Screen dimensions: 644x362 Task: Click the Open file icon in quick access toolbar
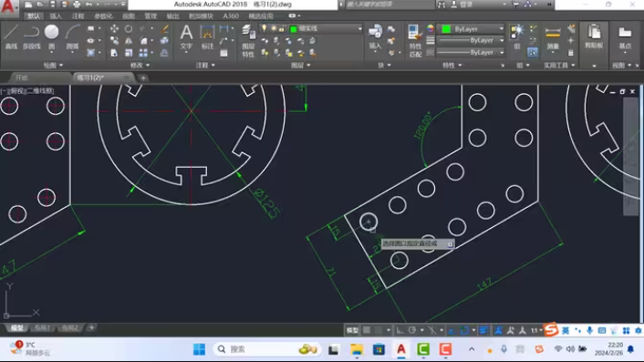pos(40,5)
